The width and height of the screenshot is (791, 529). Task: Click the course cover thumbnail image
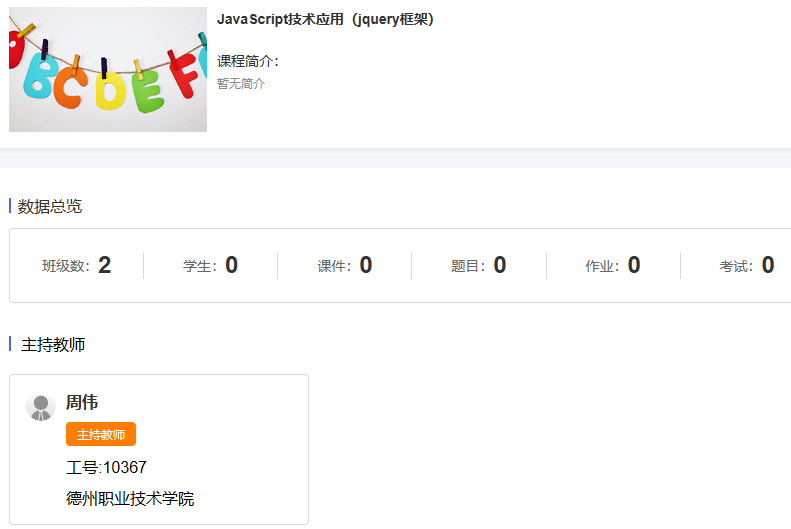(108, 70)
